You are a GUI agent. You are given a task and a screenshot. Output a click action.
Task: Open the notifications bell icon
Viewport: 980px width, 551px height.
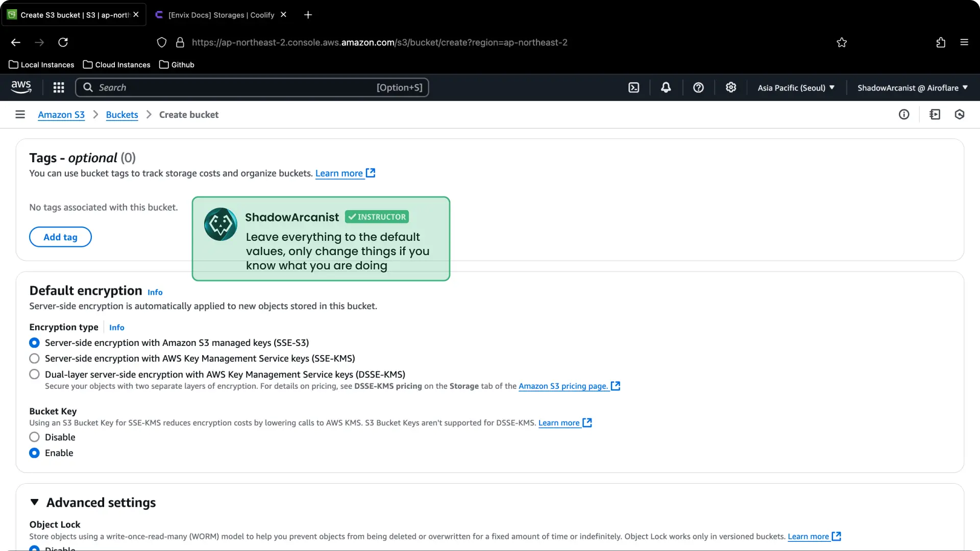666,87
